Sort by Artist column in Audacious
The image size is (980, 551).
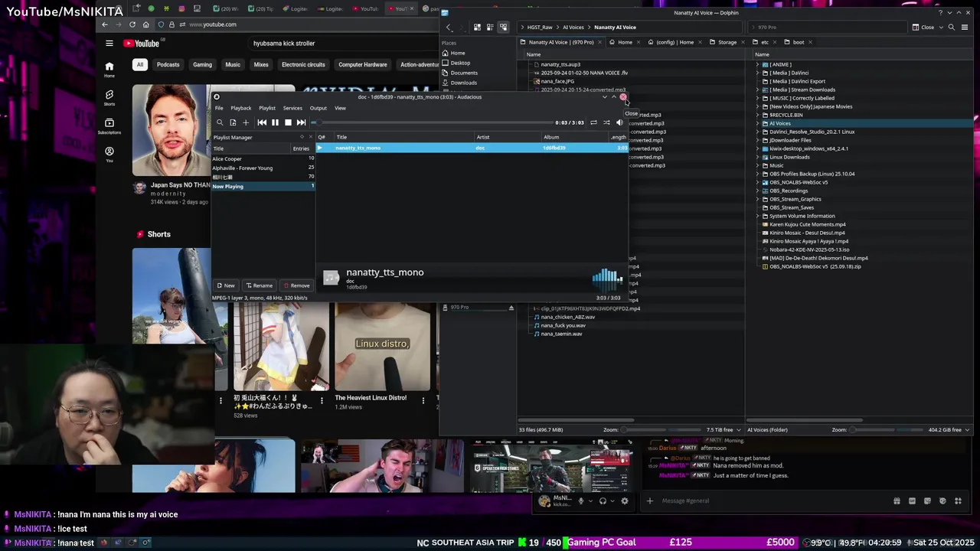click(508, 137)
